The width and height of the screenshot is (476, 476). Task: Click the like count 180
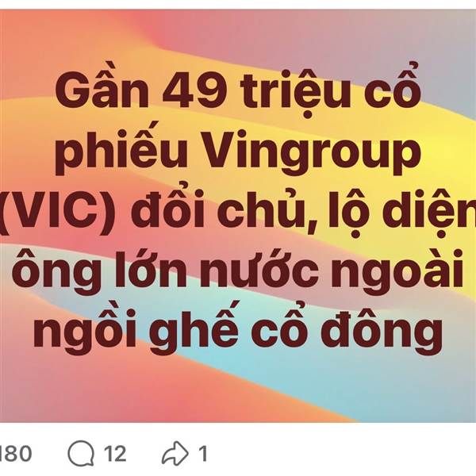[x=16, y=454]
